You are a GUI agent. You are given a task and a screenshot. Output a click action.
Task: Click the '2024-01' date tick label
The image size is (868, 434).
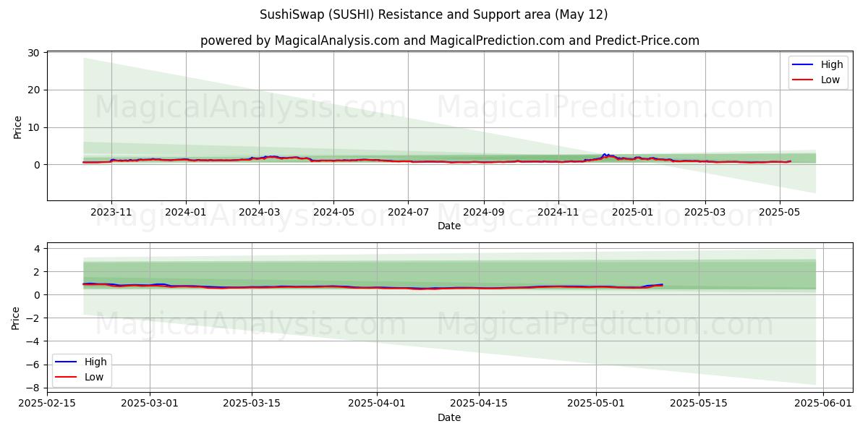(186, 213)
